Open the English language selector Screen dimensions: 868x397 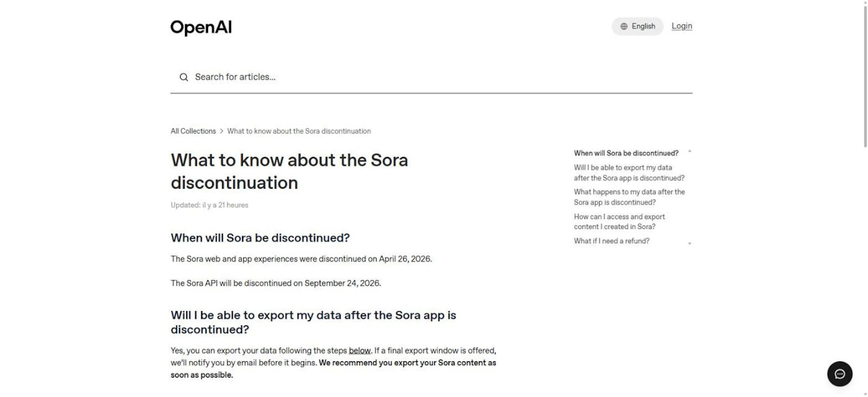click(637, 26)
